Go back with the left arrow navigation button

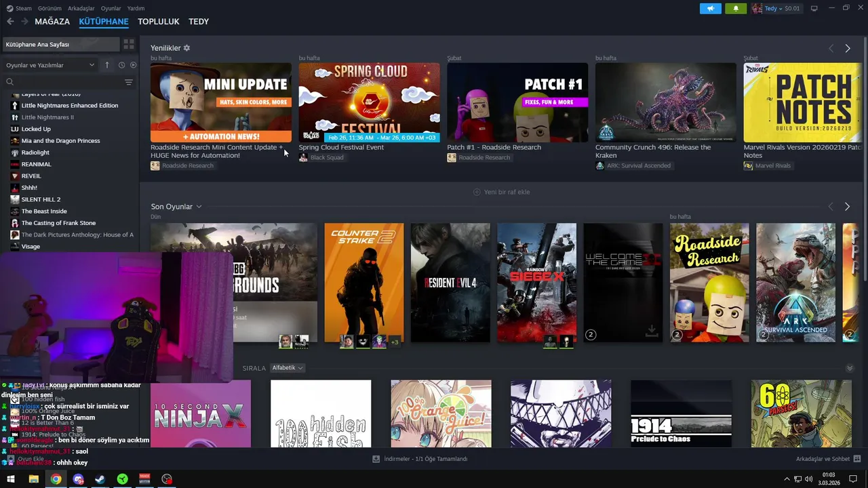[10, 22]
